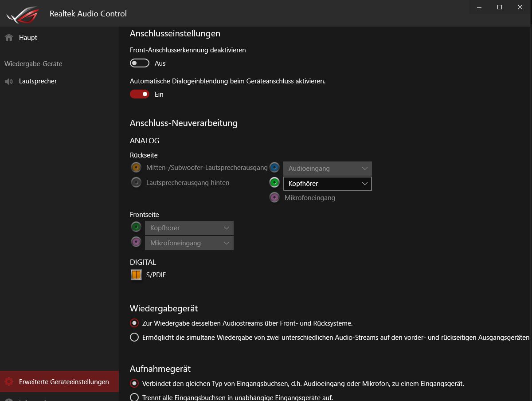The width and height of the screenshot is (532, 401).
Task: Maximize the Realtek Audio Control window
Action: [x=500, y=7]
